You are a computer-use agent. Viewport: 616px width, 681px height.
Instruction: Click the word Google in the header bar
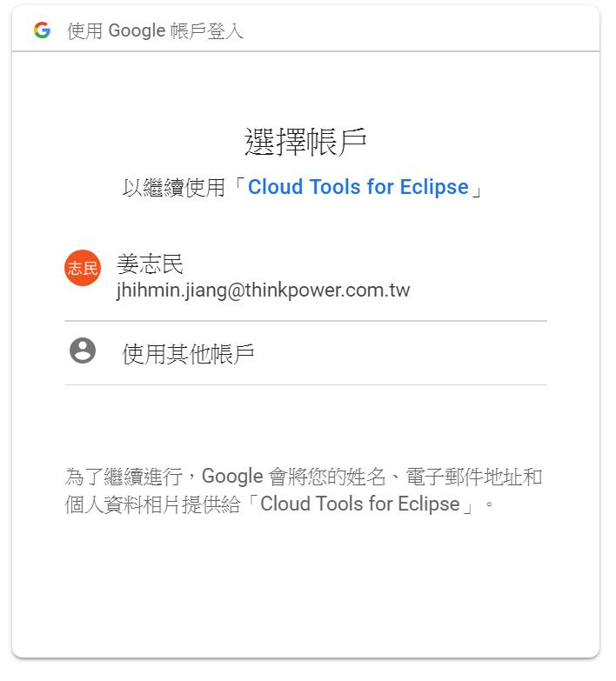pyautogui.click(x=137, y=30)
